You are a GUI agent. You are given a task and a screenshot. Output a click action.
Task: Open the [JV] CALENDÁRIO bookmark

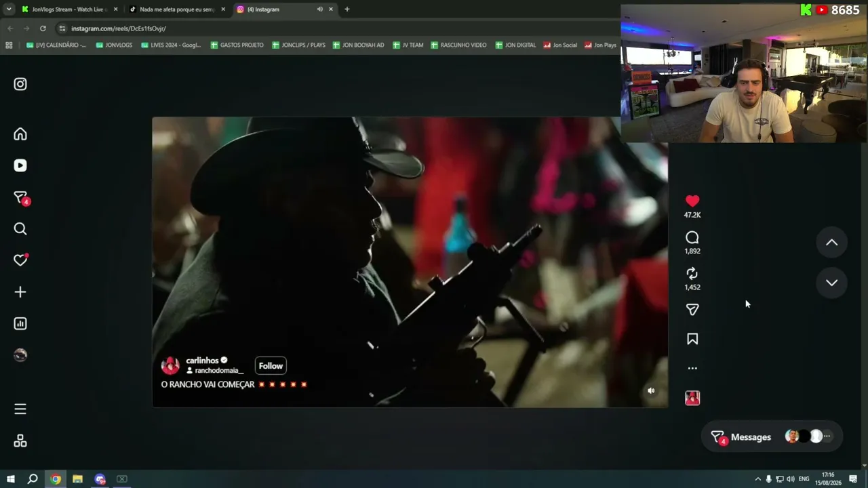[x=56, y=45]
